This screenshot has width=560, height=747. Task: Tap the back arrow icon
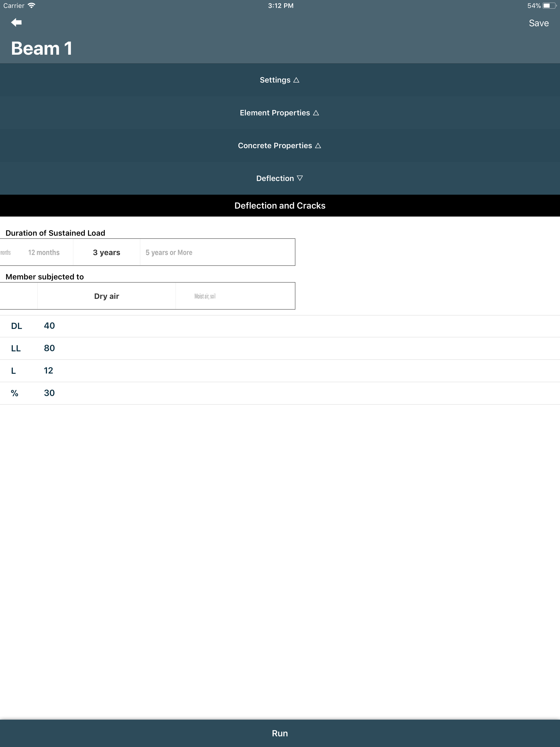coord(16,23)
